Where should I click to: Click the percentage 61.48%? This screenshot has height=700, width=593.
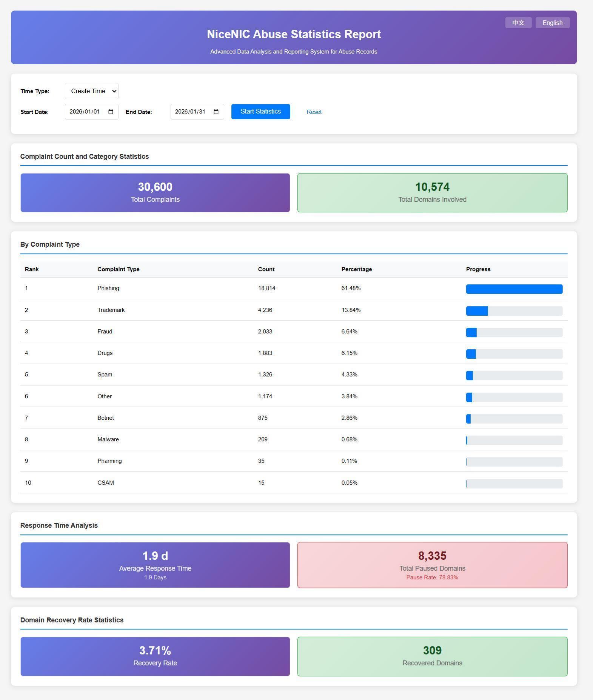tap(351, 288)
